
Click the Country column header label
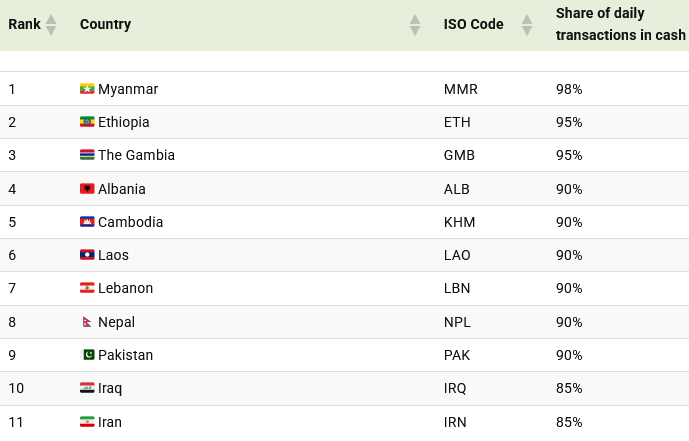pyautogui.click(x=105, y=24)
